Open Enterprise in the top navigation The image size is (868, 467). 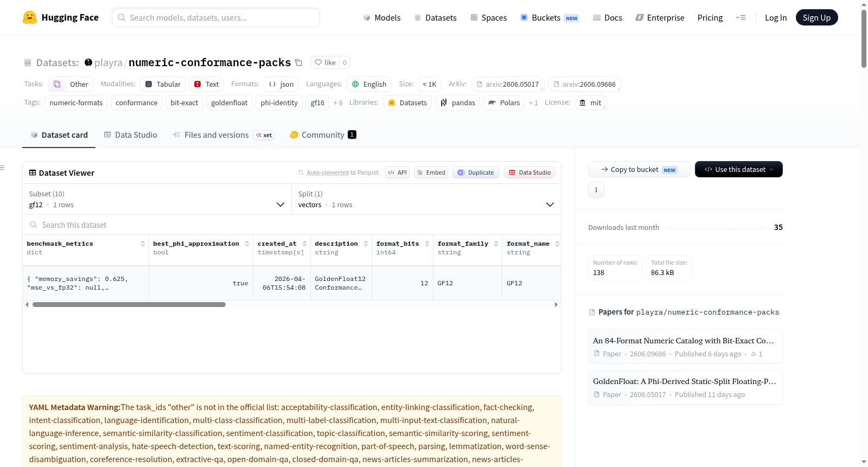click(x=660, y=17)
